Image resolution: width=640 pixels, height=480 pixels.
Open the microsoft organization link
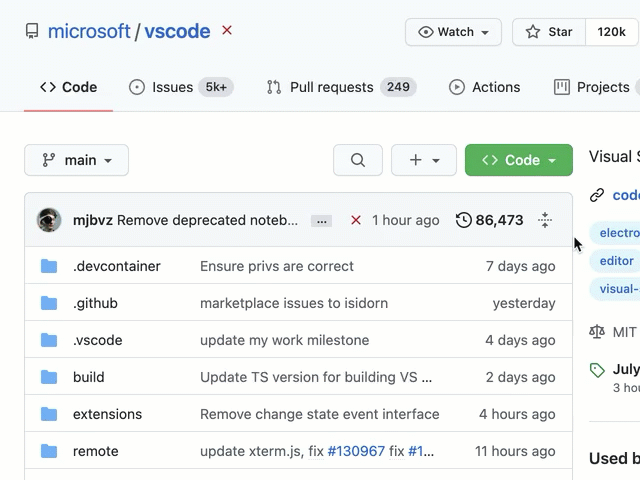pos(89,31)
